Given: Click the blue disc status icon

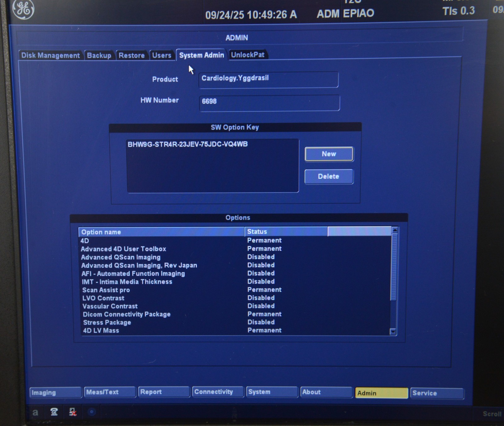Looking at the screenshot, I should [x=92, y=412].
